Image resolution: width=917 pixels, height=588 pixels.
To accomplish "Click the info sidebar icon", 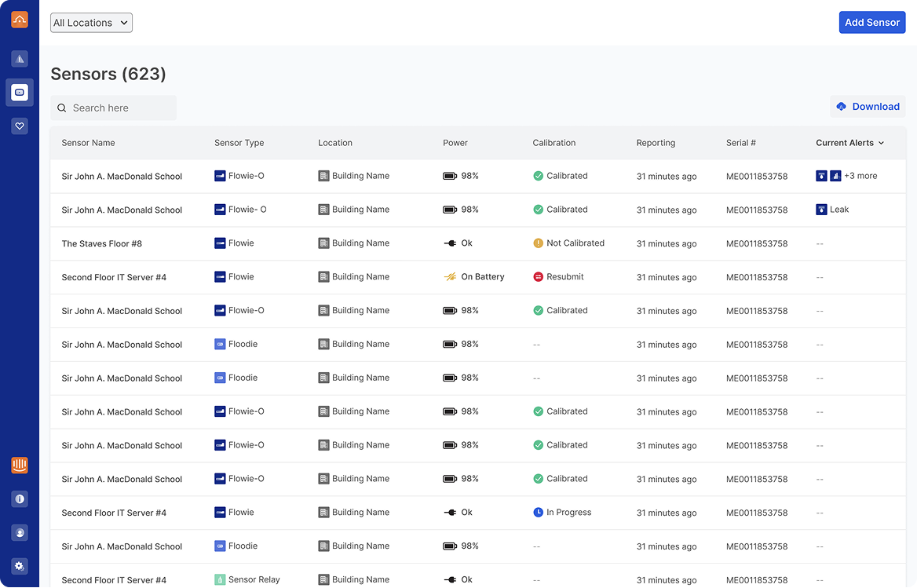I will coord(20,499).
